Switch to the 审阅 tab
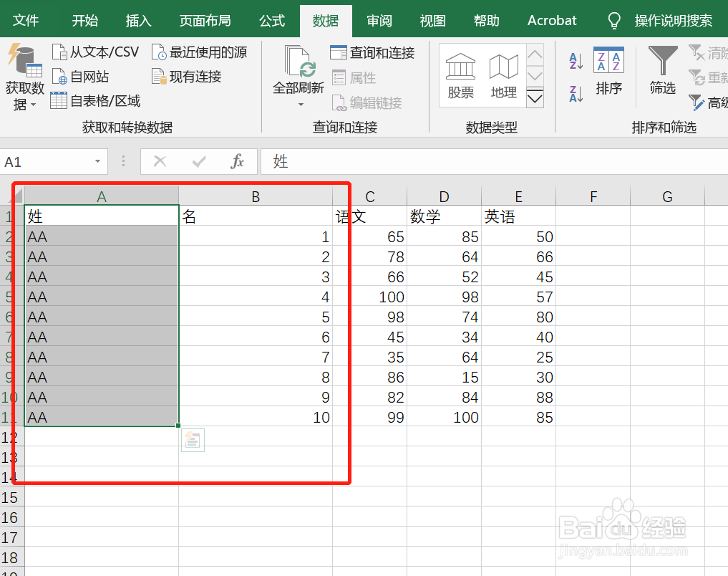728x576 pixels. (379, 21)
